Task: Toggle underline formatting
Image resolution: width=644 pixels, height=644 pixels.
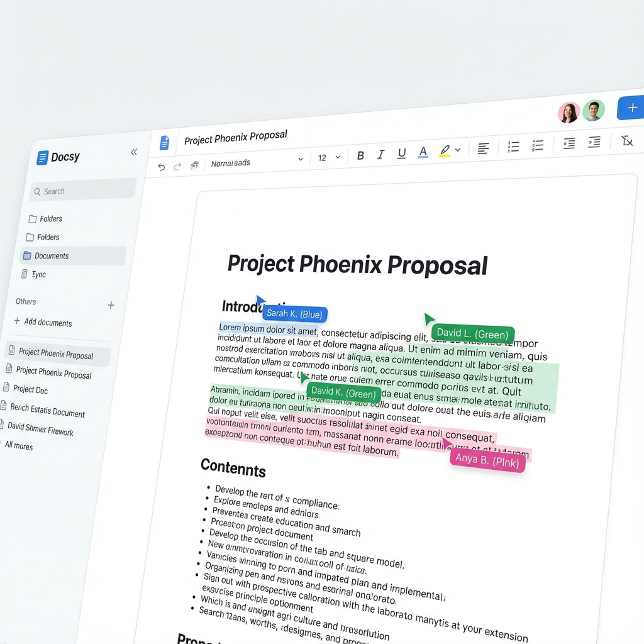Action: point(402,153)
